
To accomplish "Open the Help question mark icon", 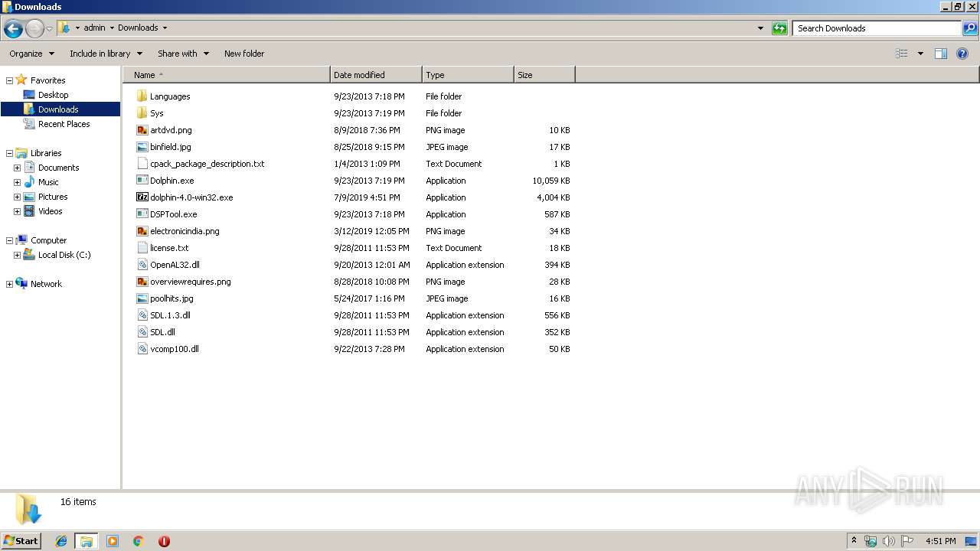I will click(962, 54).
